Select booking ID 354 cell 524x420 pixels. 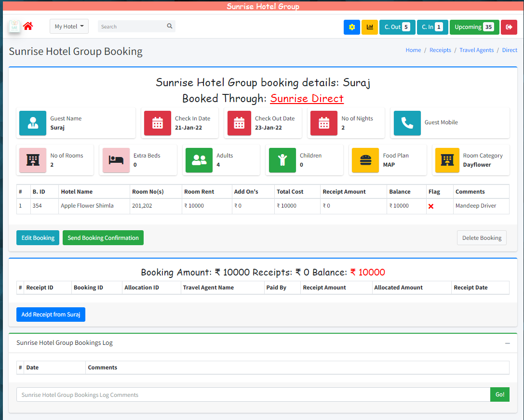click(x=37, y=206)
